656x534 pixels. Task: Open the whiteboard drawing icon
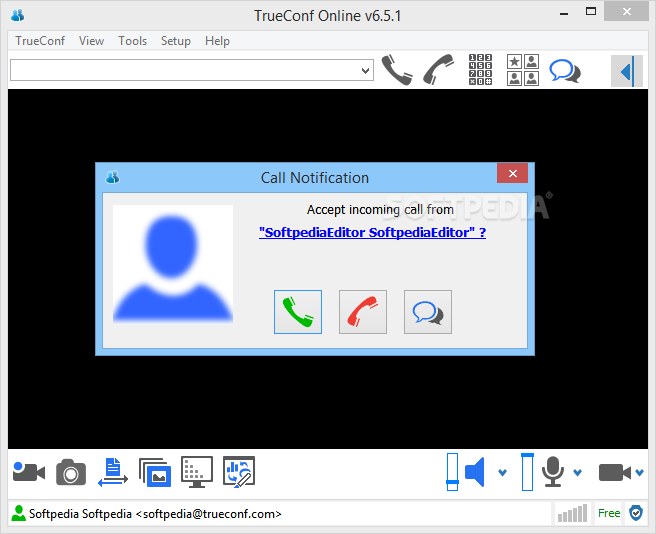pos(239,472)
